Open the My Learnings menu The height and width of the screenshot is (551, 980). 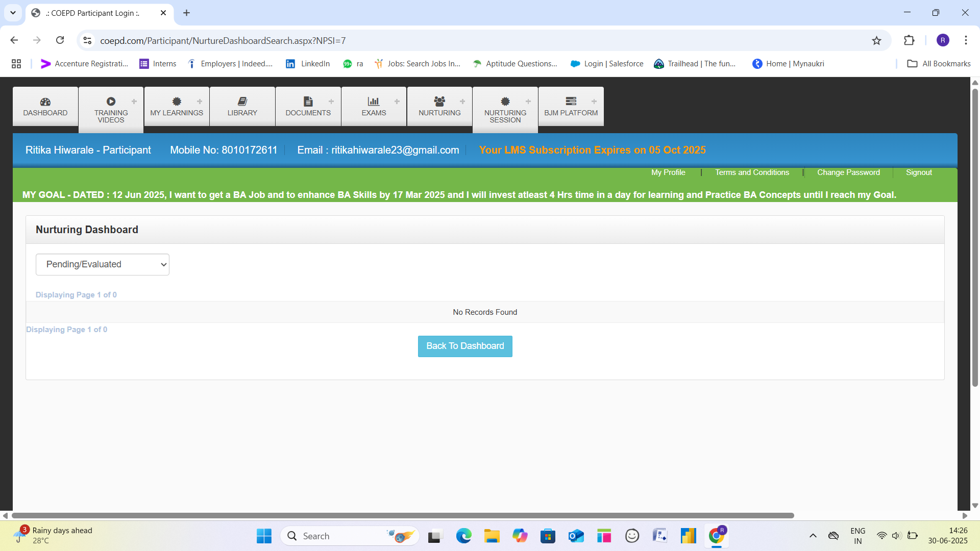point(177,113)
